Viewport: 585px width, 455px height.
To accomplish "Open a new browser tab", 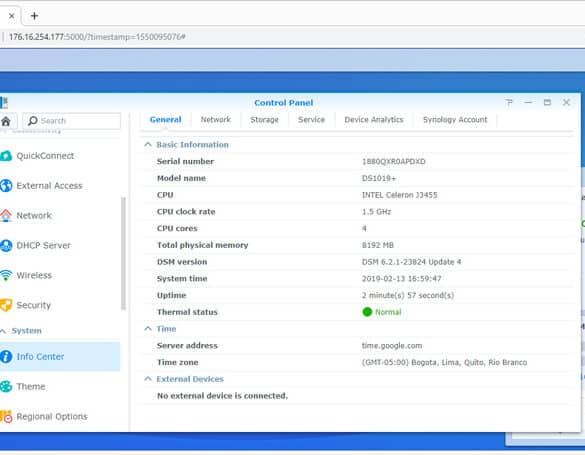I will 34,16.
